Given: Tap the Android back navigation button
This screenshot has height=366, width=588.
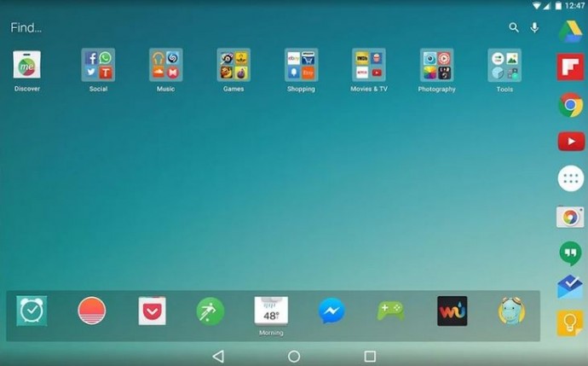Looking at the screenshot, I should click(218, 356).
